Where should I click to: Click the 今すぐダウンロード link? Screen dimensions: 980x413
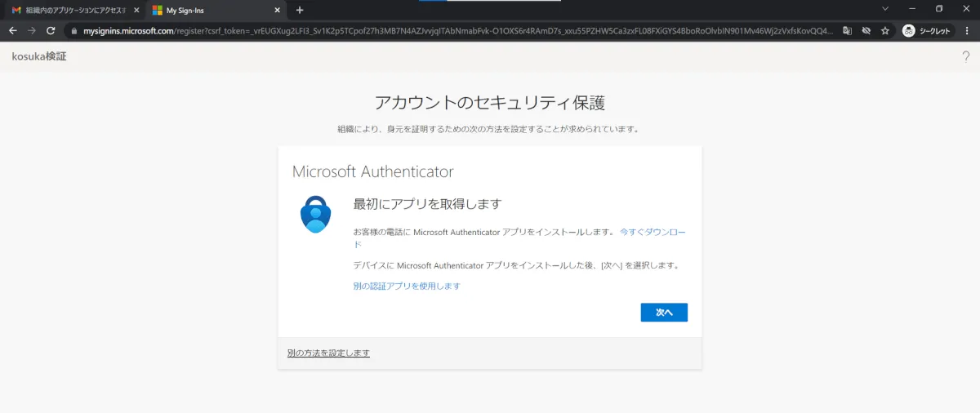[652, 232]
